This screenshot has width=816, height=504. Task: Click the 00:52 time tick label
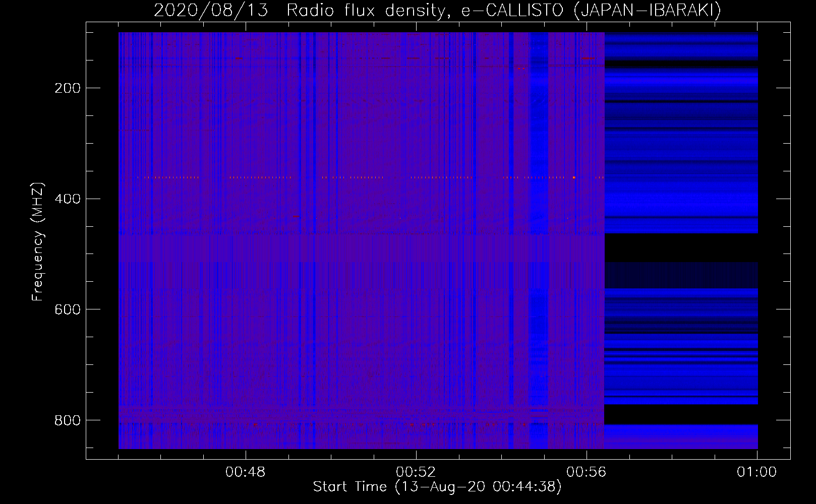click(416, 472)
